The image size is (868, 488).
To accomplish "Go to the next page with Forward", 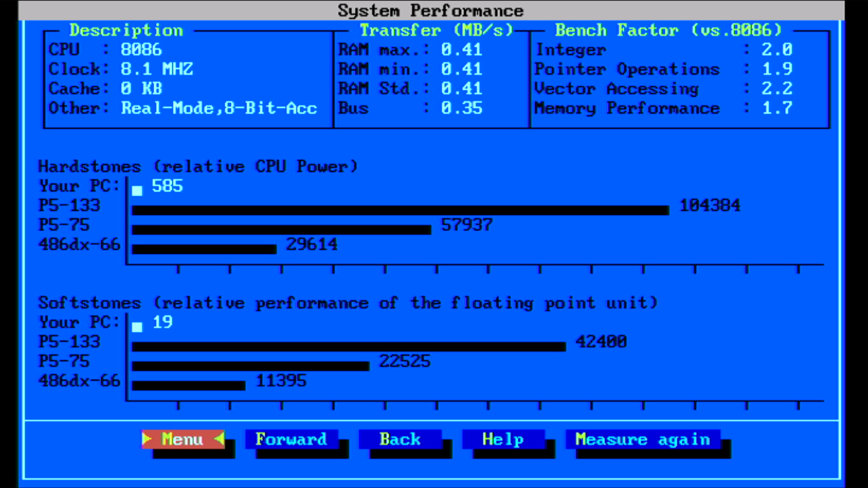I will click(x=291, y=439).
